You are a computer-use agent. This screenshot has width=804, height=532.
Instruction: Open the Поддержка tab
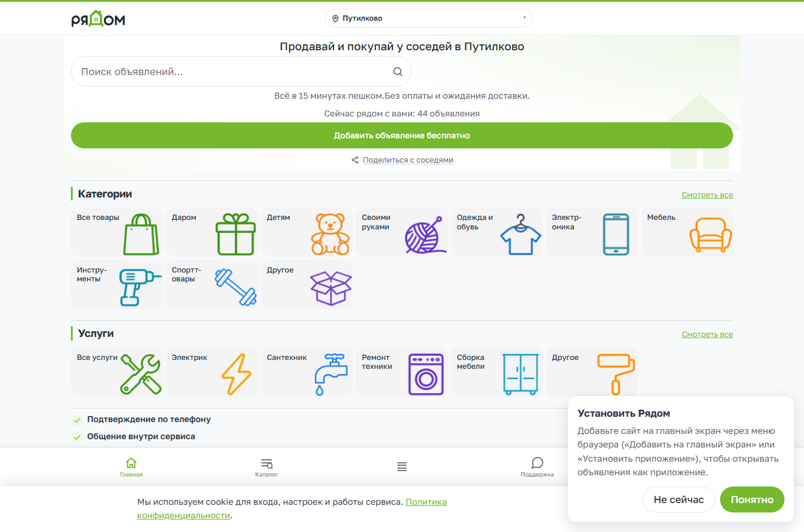(x=537, y=467)
